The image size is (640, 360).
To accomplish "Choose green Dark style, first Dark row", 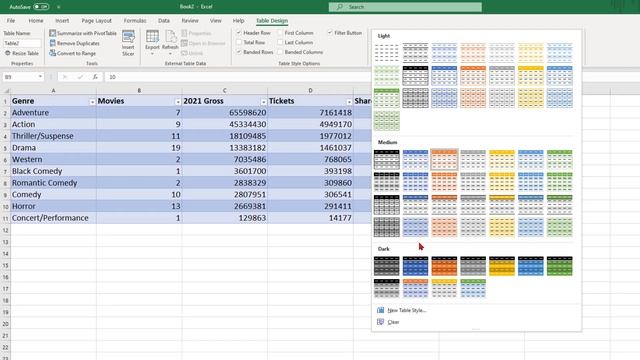I will (x=560, y=266).
